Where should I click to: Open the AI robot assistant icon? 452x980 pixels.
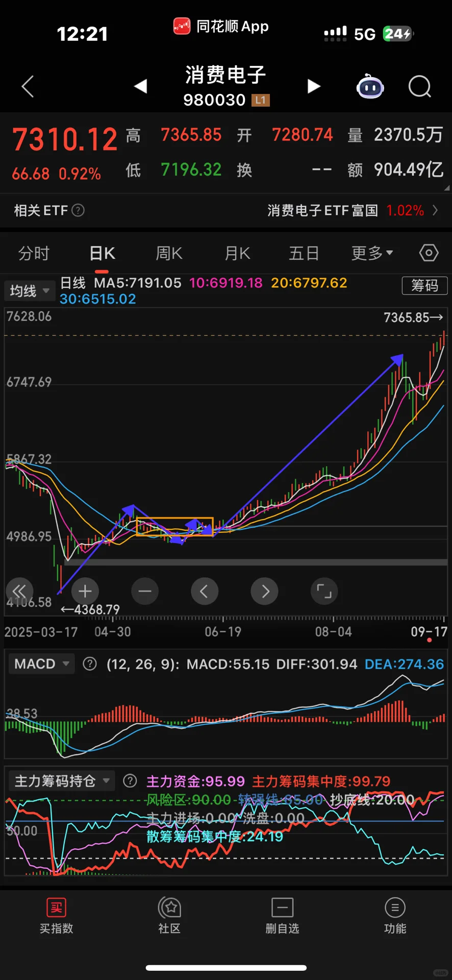(370, 87)
